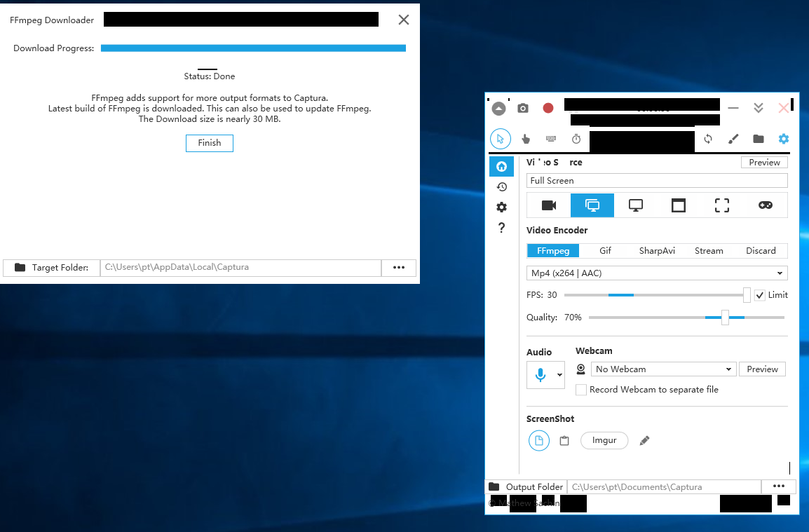Click the timer stopwatch icon
The image size is (809, 532).
pos(576,139)
